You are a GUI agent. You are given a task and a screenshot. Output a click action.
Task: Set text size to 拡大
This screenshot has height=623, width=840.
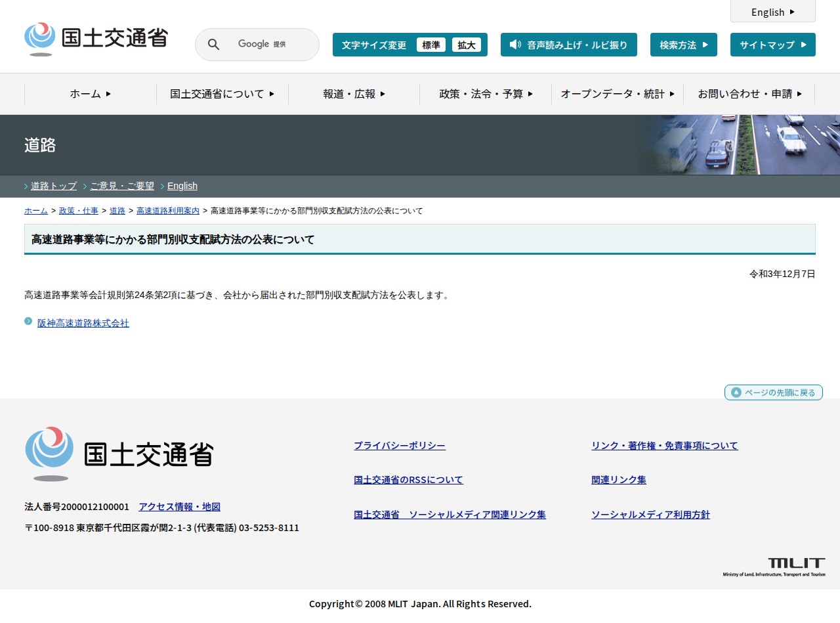pyautogui.click(x=467, y=45)
